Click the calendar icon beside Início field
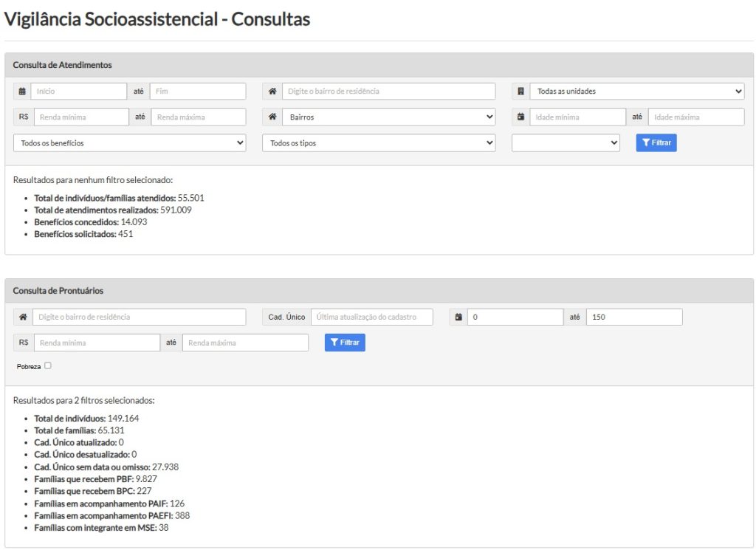Image resolution: width=756 pixels, height=550 pixels. pos(22,91)
